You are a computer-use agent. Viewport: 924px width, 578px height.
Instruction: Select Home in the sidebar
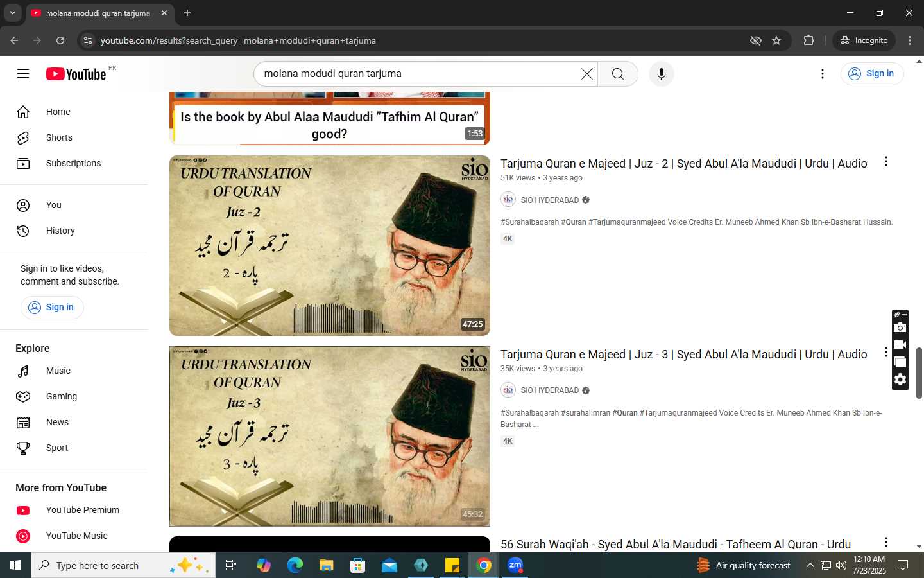[x=74, y=112]
